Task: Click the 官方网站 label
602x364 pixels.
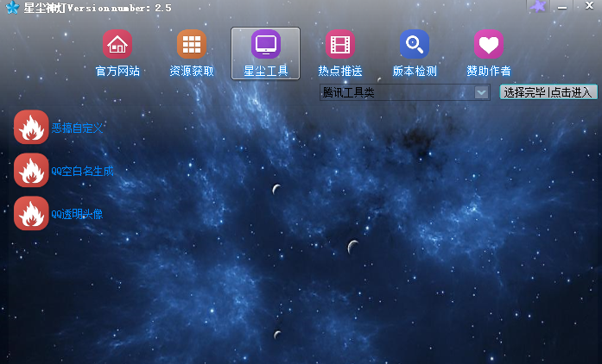Action: point(117,71)
